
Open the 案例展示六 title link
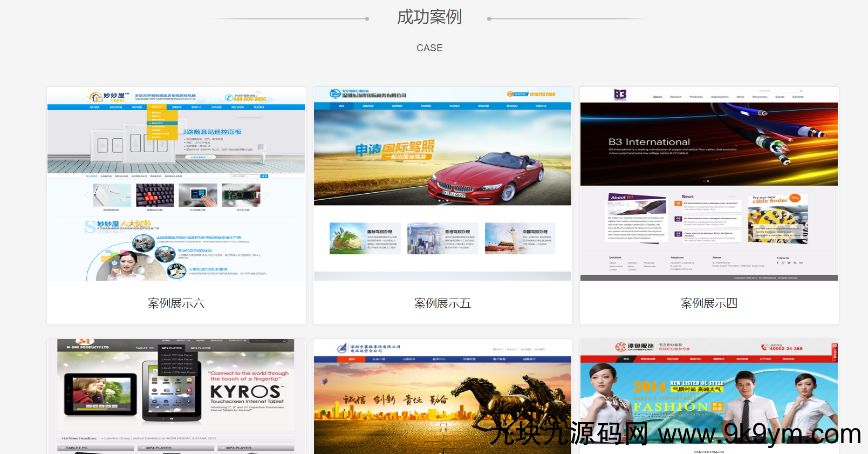pos(176,303)
